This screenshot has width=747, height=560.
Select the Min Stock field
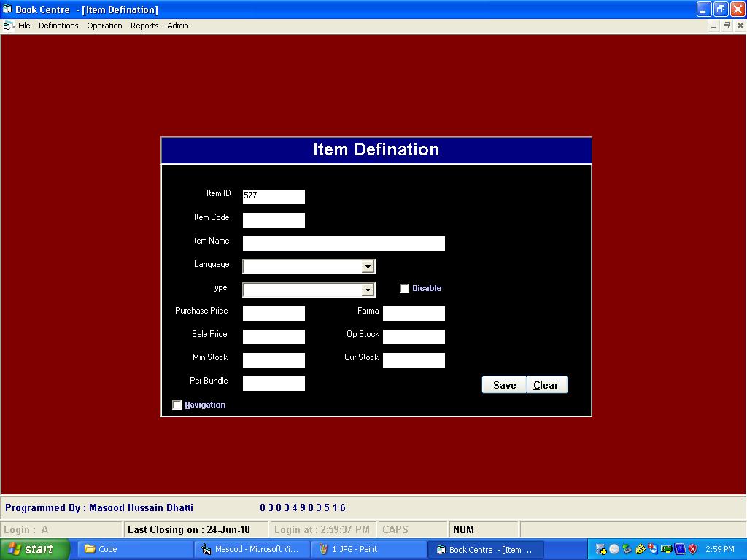click(x=274, y=360)
